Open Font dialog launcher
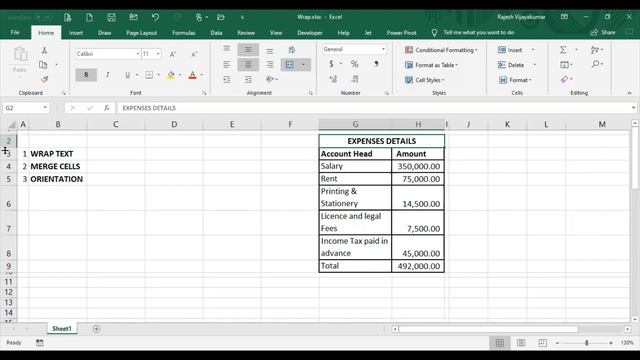640x360 pixels. click(204, 93)
